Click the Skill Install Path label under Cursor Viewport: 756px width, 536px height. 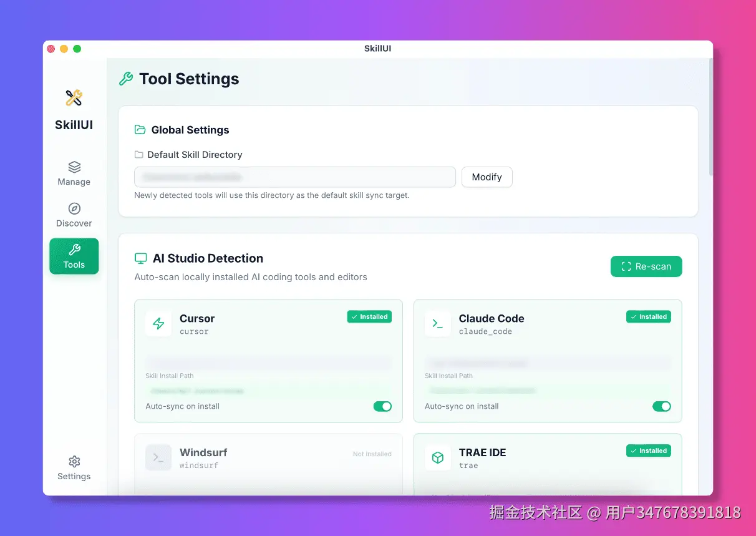point(170,376)
